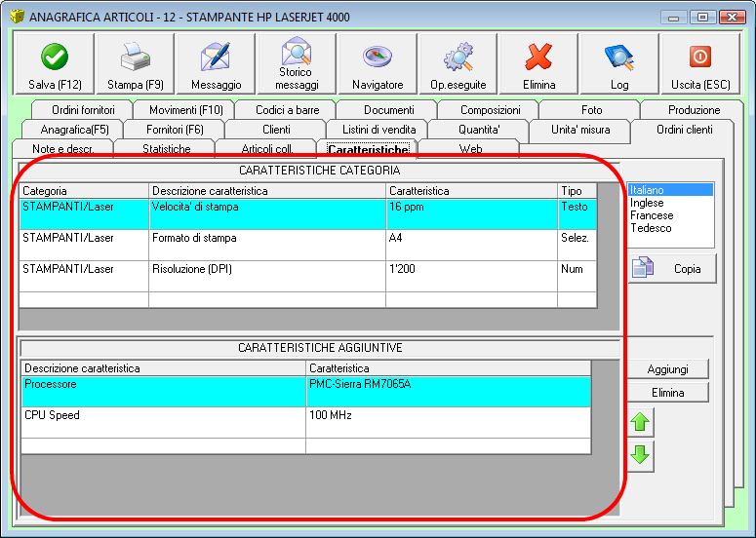Switch to the Web tab
756x538 pixels.
[470, 149]
